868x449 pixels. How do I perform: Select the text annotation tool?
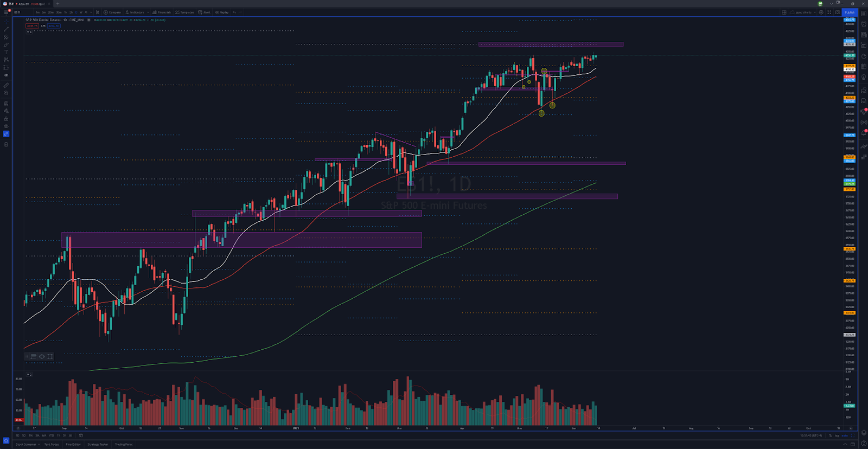(x=6, y=52)
